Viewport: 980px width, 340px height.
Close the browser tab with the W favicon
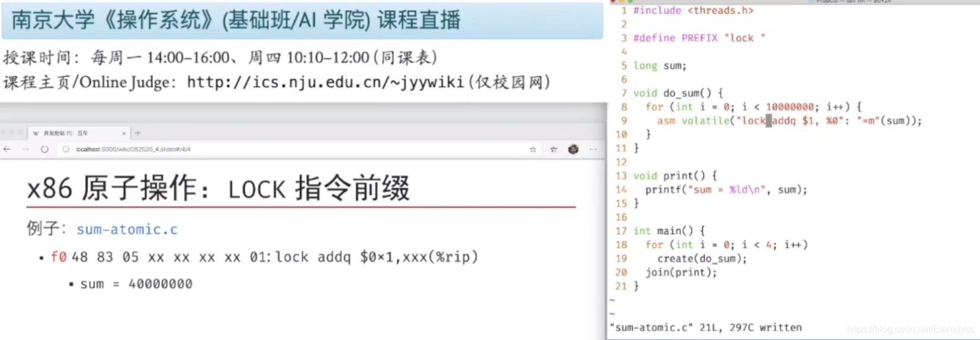click(124, 133)
